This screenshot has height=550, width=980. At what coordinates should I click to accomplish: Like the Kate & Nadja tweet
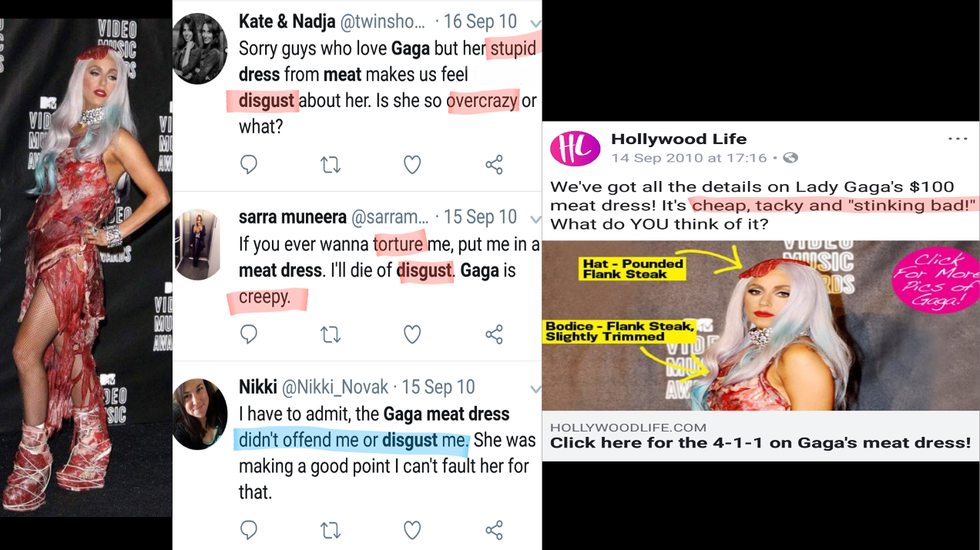411,164
